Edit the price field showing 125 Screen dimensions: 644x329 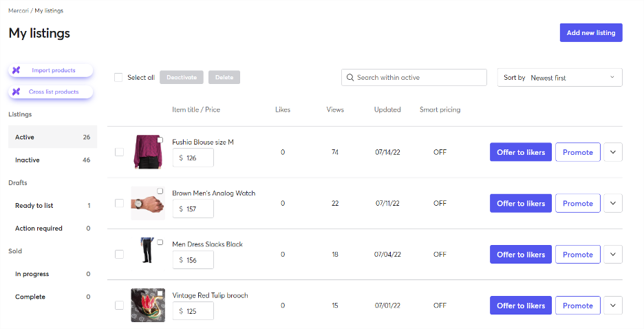coord(193,311)
